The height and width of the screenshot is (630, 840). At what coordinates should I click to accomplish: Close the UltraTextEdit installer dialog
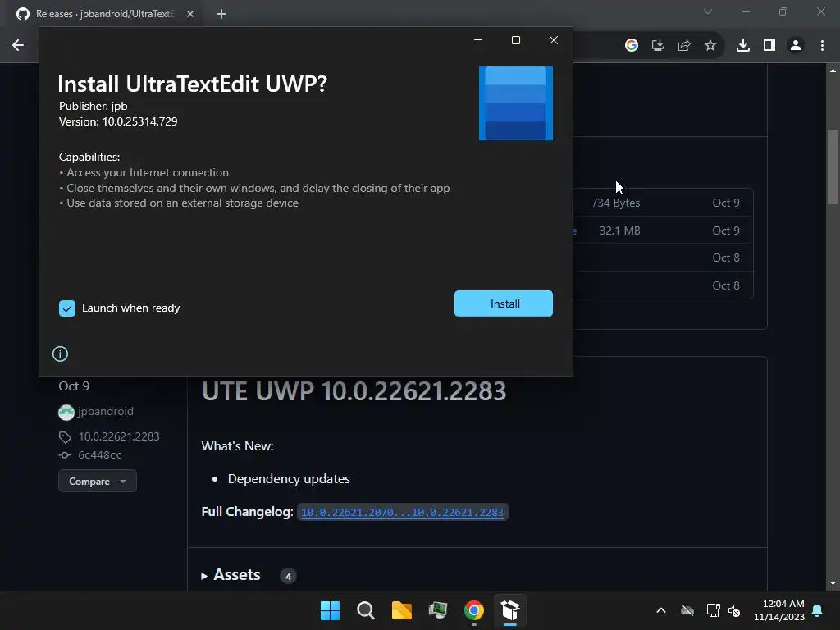coord(554,40)
